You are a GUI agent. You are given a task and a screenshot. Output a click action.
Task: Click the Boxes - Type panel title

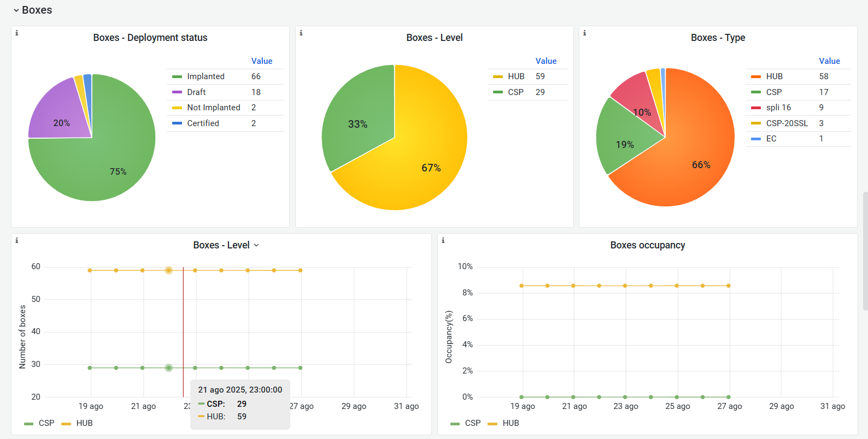point(718,38)
